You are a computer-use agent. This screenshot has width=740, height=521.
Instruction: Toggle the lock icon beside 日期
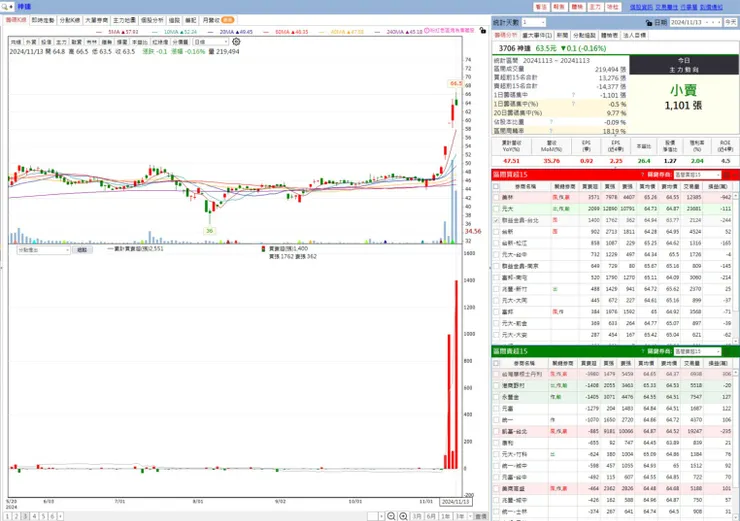click(649, 22)
